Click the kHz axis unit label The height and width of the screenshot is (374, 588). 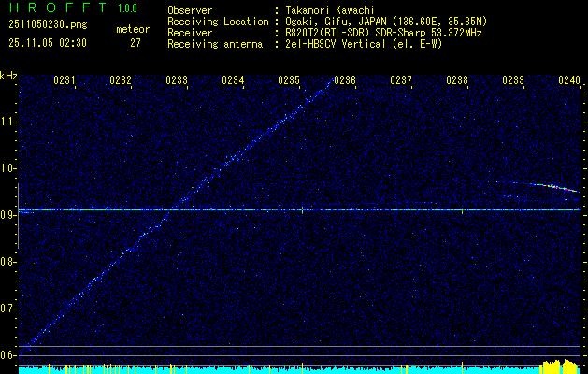coord(8,76)
